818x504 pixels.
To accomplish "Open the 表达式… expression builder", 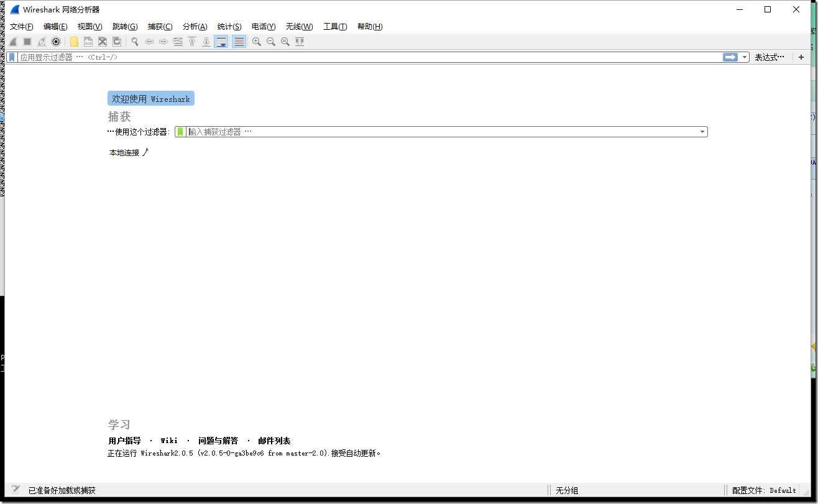I will (770, 57).
